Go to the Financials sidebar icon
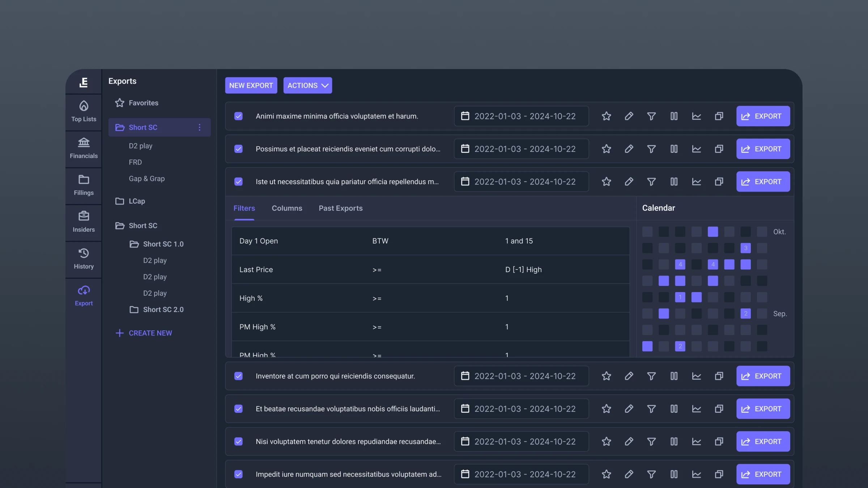Image resolution: width=868 pixels, height=488 pixels. pyautogui.click(x=84, y=149)
